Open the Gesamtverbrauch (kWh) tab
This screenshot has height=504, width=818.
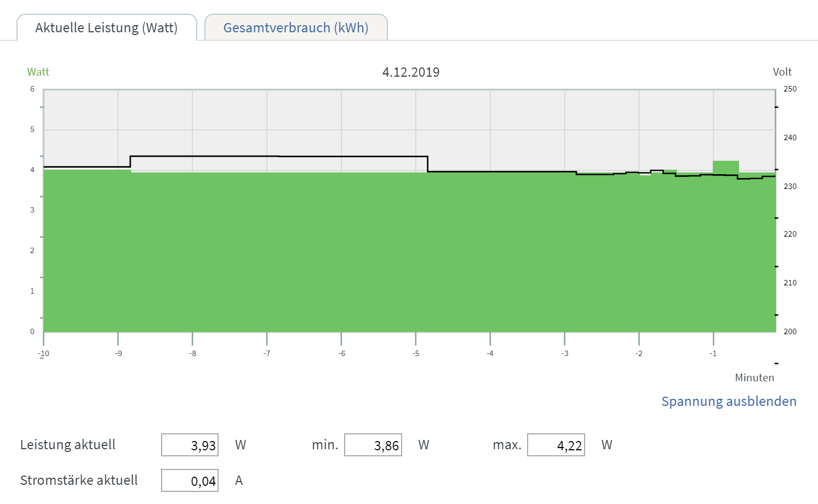[x=296, y=28]
